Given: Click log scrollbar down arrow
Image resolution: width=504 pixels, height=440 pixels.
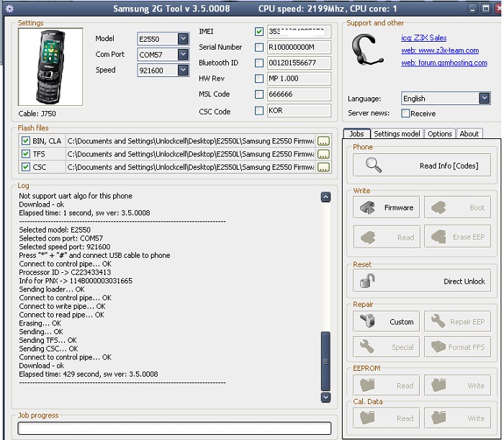Looking at the screenshot, I should pyautogui.click(x=325, y=398).
